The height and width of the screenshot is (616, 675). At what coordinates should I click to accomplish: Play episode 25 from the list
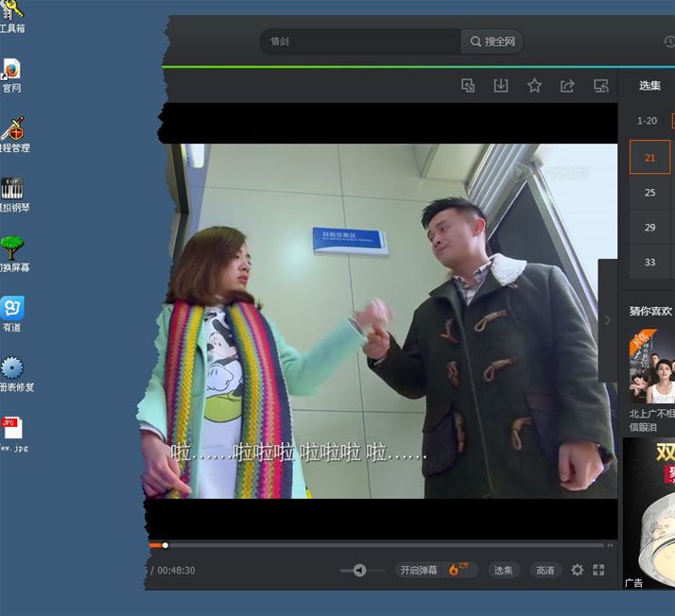coord(649,193)
